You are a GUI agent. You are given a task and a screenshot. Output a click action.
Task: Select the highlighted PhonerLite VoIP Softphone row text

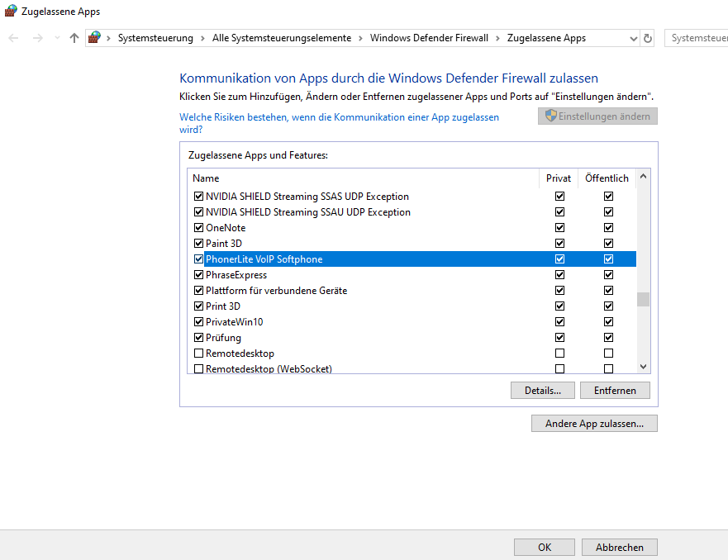point(264,259)
